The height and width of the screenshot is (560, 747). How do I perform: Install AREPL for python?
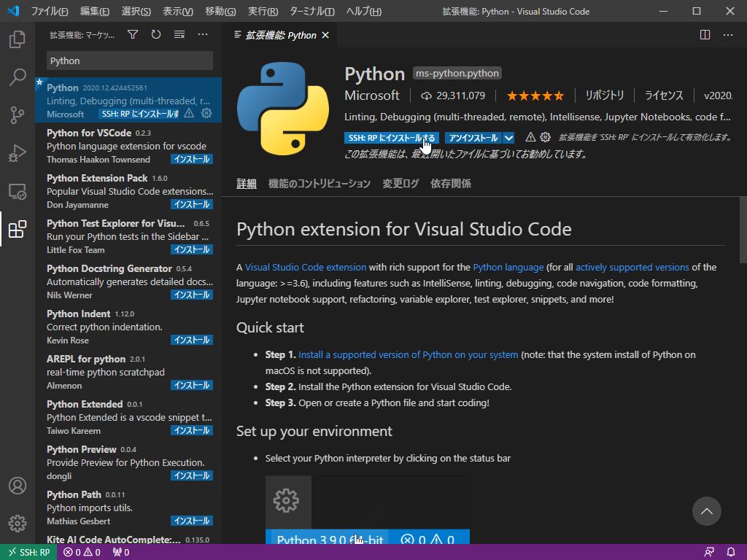tap(192, 385)
